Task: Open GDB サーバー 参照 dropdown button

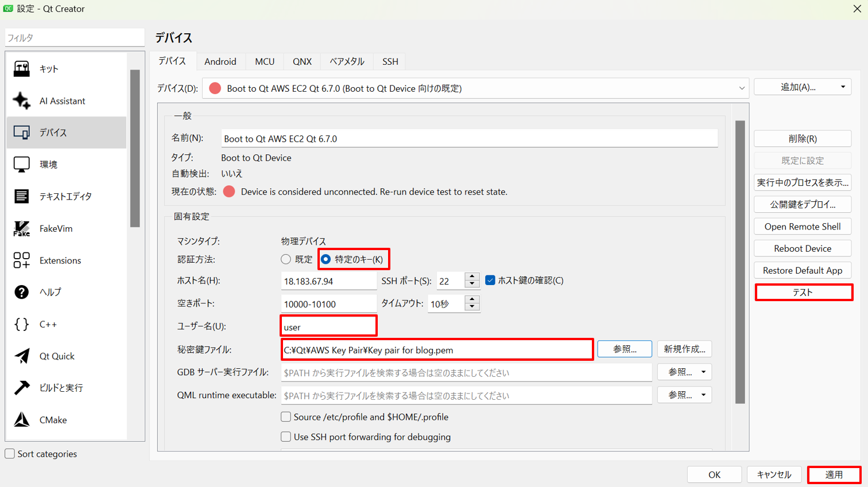Action: [684, 372]
